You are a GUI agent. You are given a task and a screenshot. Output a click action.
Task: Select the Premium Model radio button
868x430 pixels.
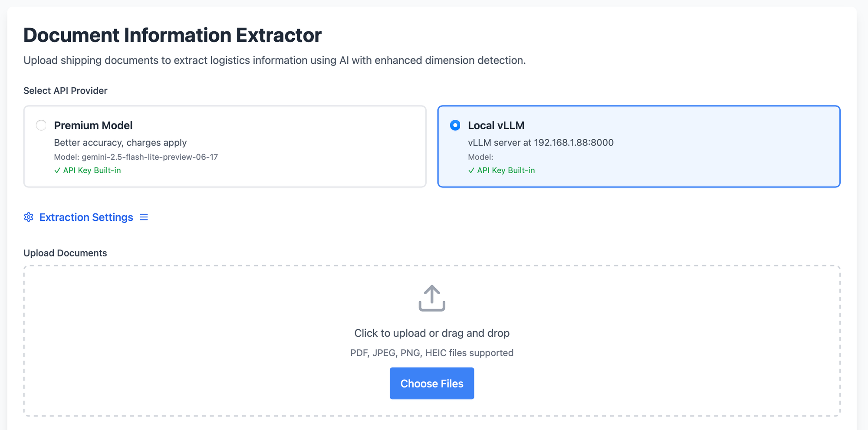point(41,125)
